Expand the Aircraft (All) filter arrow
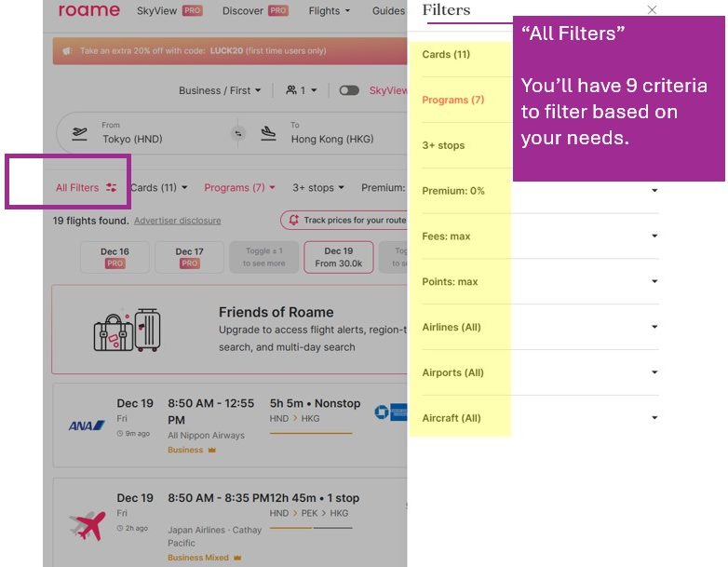728x567 pixels. (x=654, y=418)
